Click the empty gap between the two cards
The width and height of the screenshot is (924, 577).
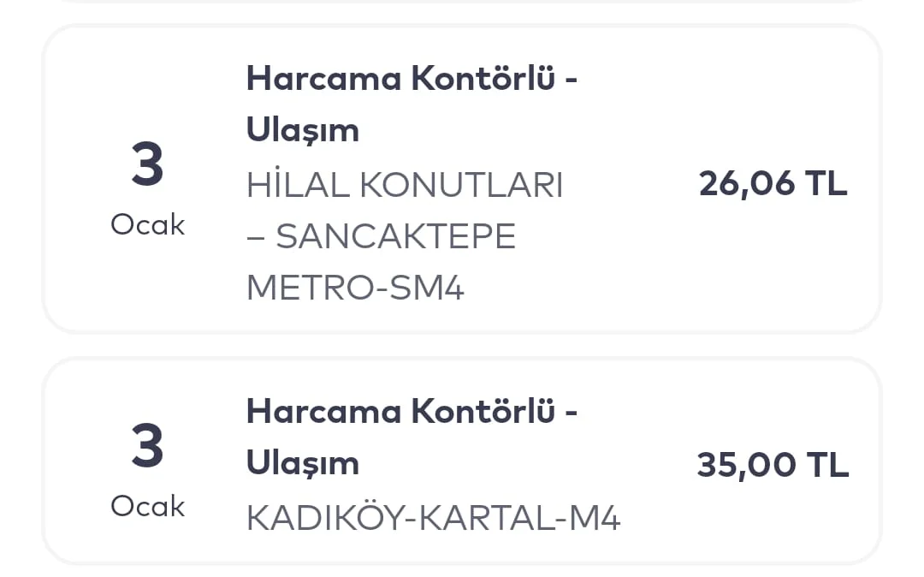462,345
